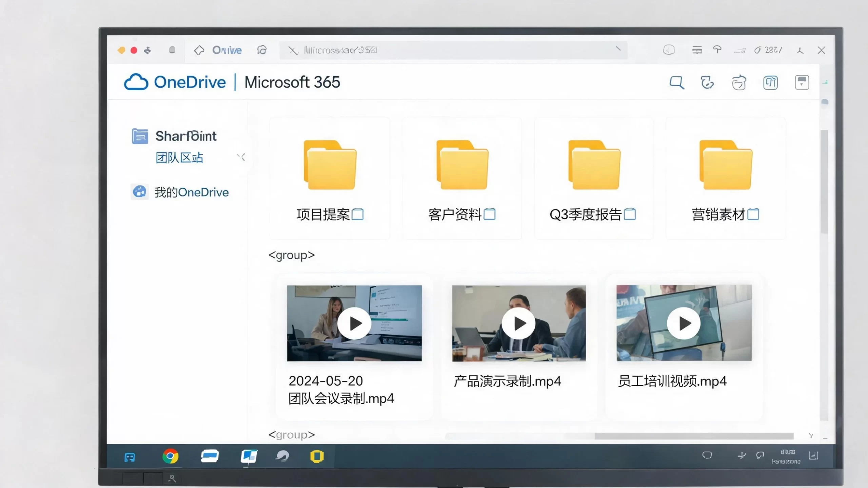
Task: Open the list lines icon in browser toolbar
Action: click(x=697, y=50)
